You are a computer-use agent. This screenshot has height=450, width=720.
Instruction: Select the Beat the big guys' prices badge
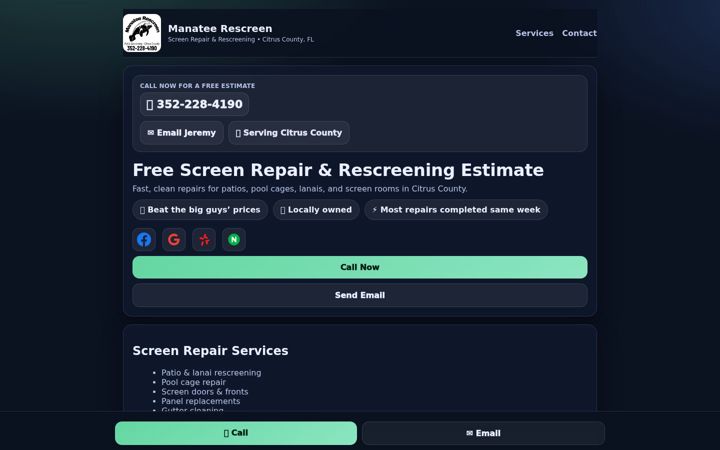tap(200, 210)
